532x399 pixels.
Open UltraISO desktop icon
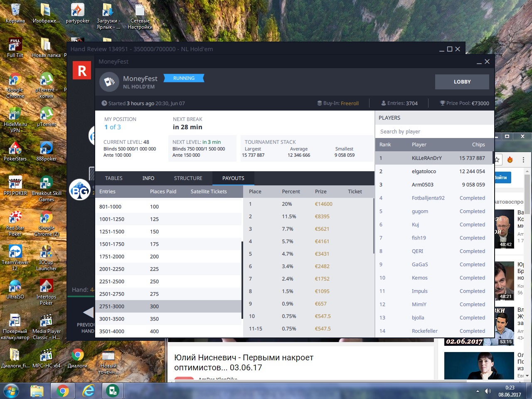15,289
